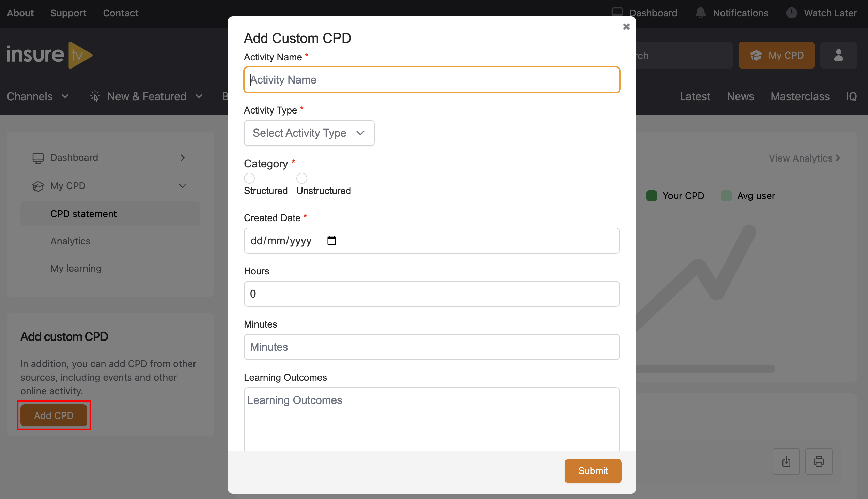Submit the Add Custom CPD form
The height and width of the screenshot is (499, 868).
593,471
